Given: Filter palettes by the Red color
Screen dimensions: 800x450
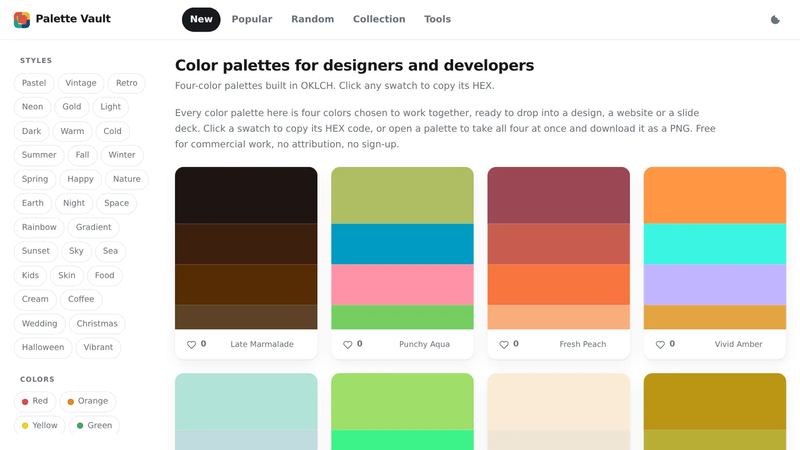Looking at the screenshot, I should (35, 402).
